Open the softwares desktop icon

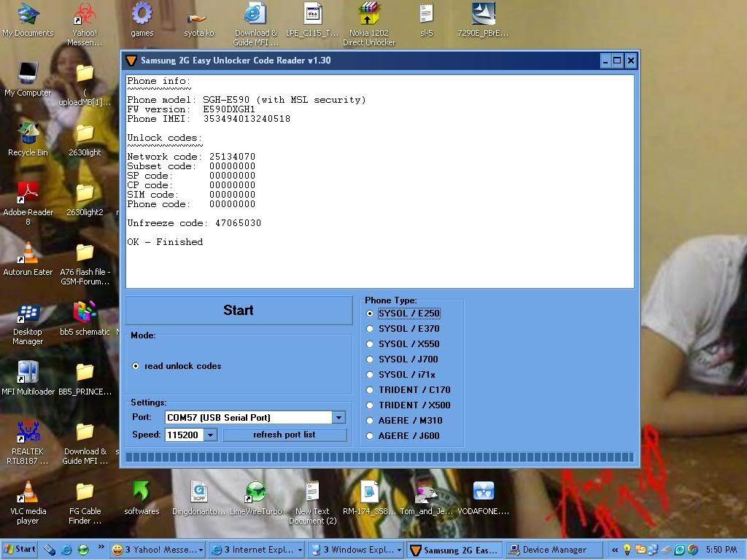142,497
